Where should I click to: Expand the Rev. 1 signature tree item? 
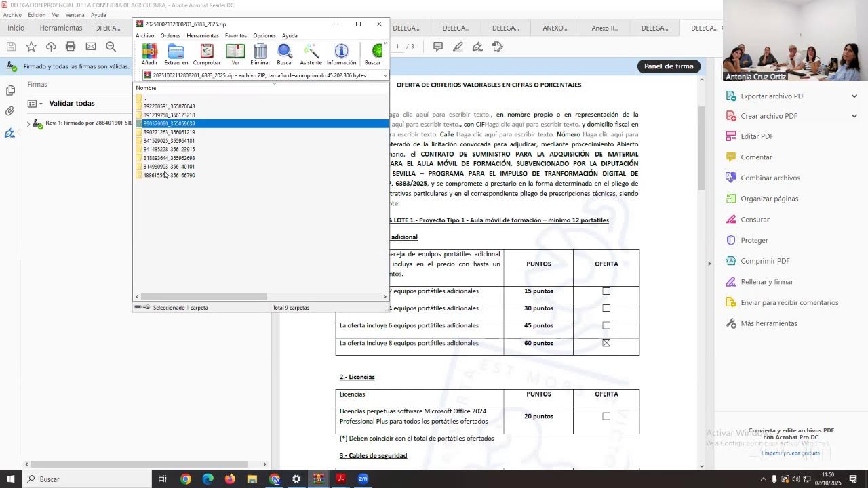coord(28,123)
